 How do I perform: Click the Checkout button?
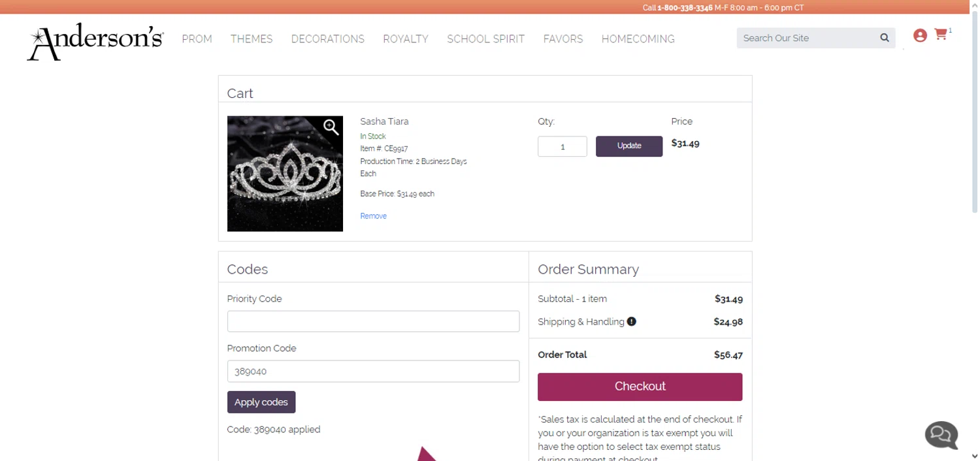point(640,387)
